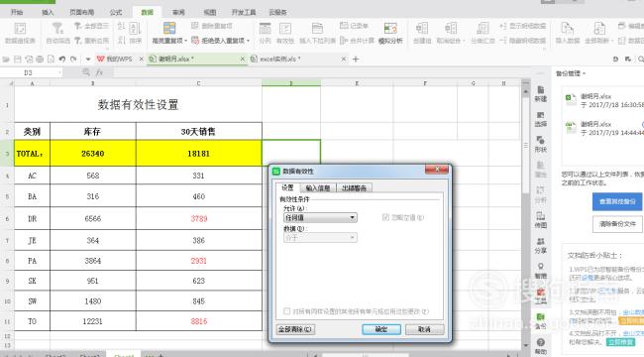Screen dimensions: 644x357
Task: Click 模拟分析 what-if analysis icon
Action: click(x=390, y=29)
